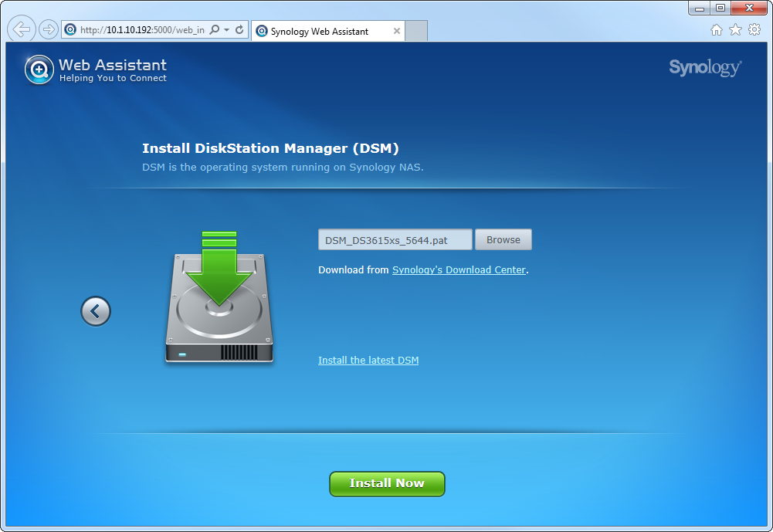Click the green Install Now button
773x532 pixels.
(387, 483)
